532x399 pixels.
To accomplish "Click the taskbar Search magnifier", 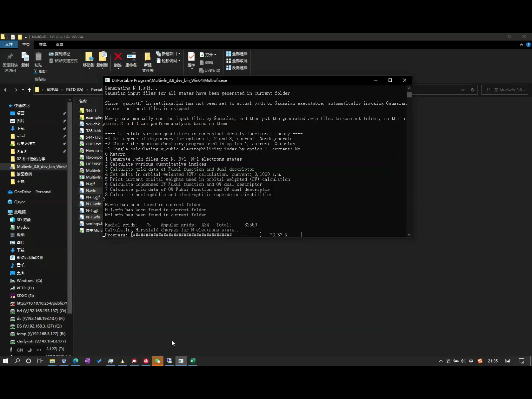I will 17,361.
